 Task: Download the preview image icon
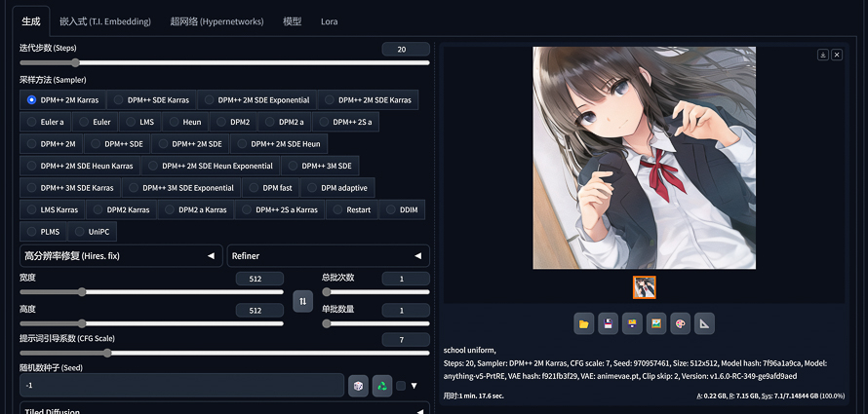(823, 55)
